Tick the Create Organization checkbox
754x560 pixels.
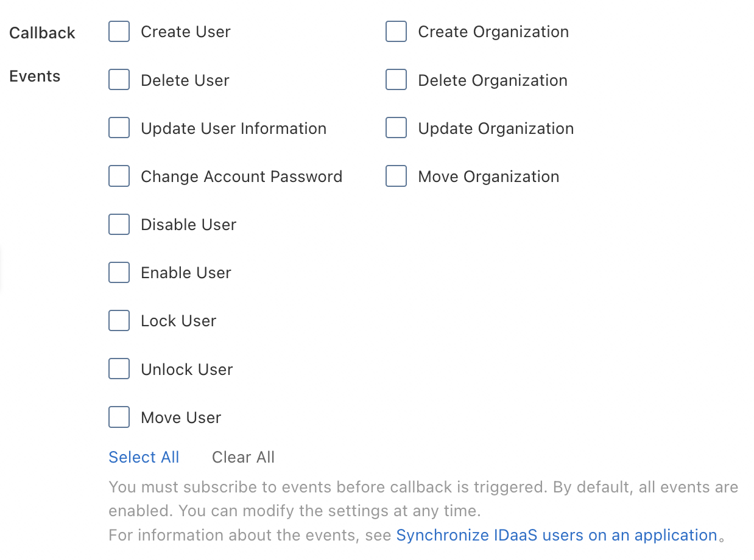(396, 32)
